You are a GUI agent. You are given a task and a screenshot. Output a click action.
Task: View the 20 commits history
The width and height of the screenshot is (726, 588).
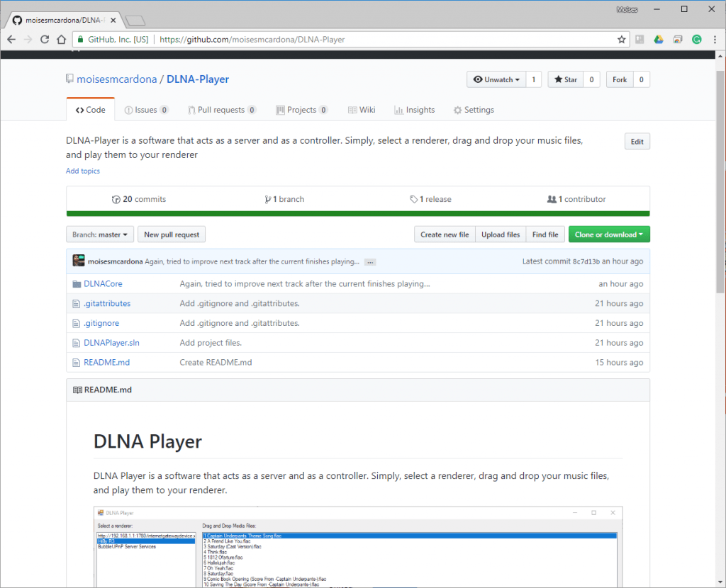click(139, 199)
